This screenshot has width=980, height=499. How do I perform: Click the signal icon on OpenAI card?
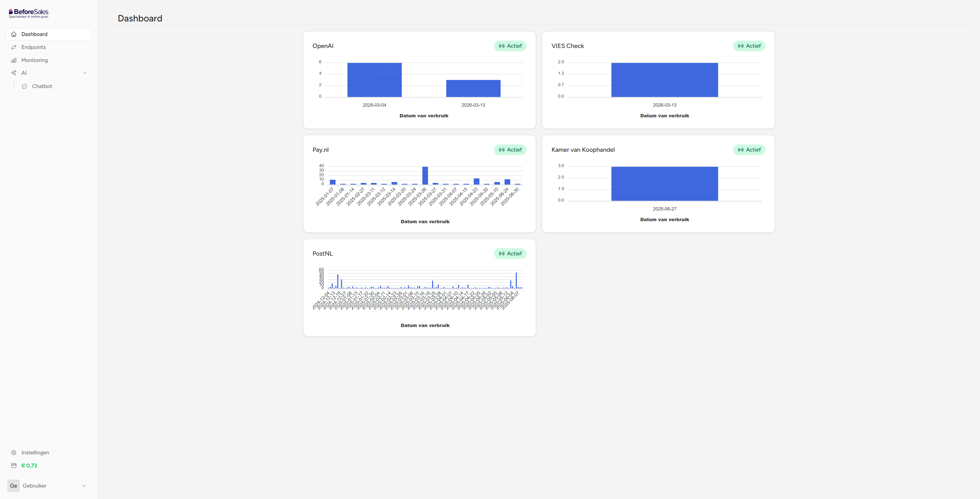tap(502, 46)
